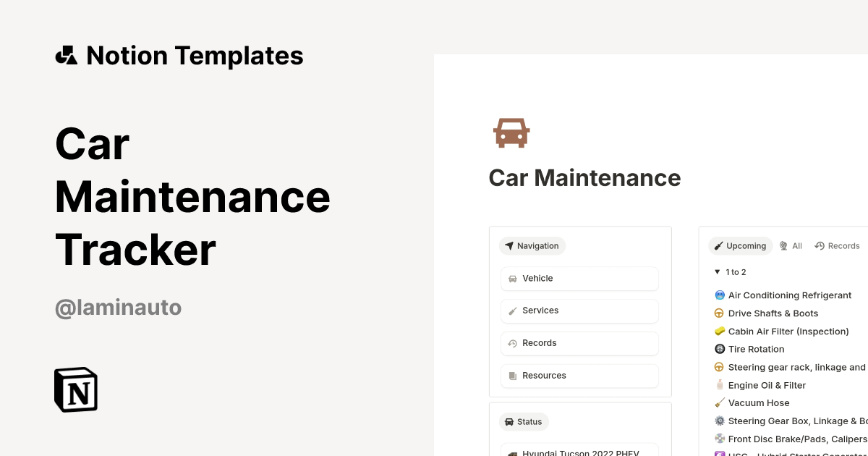Click the Notion Templates logo icon

(x=67, y=55)
